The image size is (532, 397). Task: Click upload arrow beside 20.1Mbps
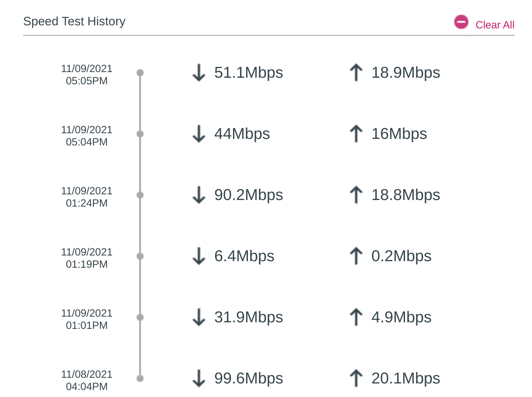pyautogui.click(x=356, y=378)
